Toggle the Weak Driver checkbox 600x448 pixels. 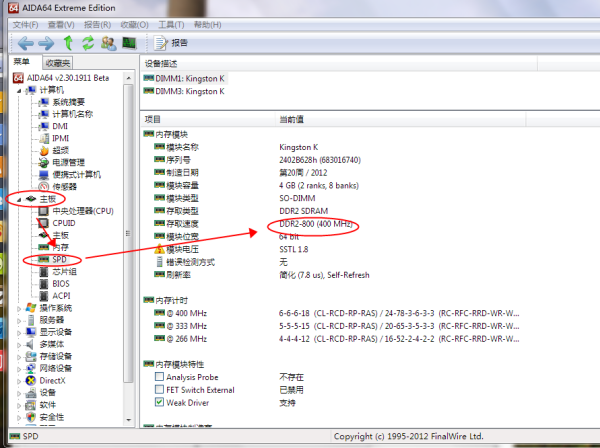pyautogui.click(x=159, y=402)
